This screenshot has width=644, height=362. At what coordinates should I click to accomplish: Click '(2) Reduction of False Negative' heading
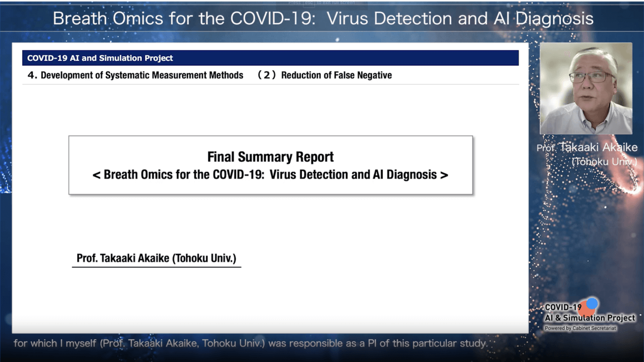325,75
